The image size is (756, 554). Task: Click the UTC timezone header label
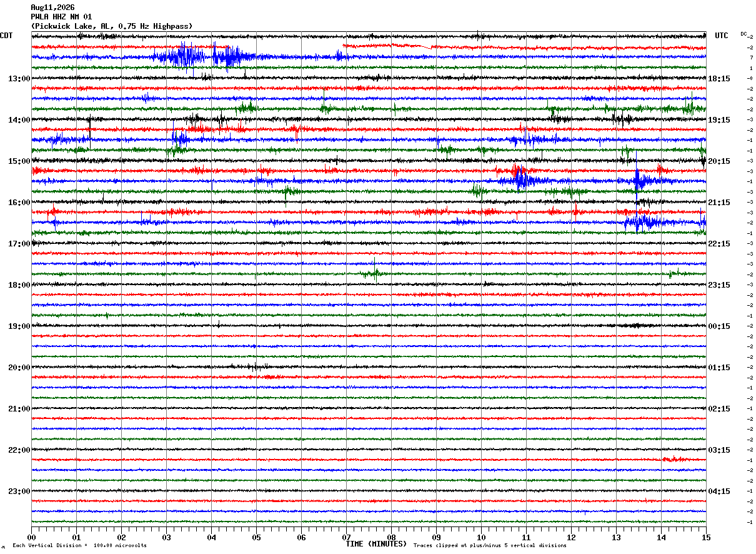(x=722, y=36)
